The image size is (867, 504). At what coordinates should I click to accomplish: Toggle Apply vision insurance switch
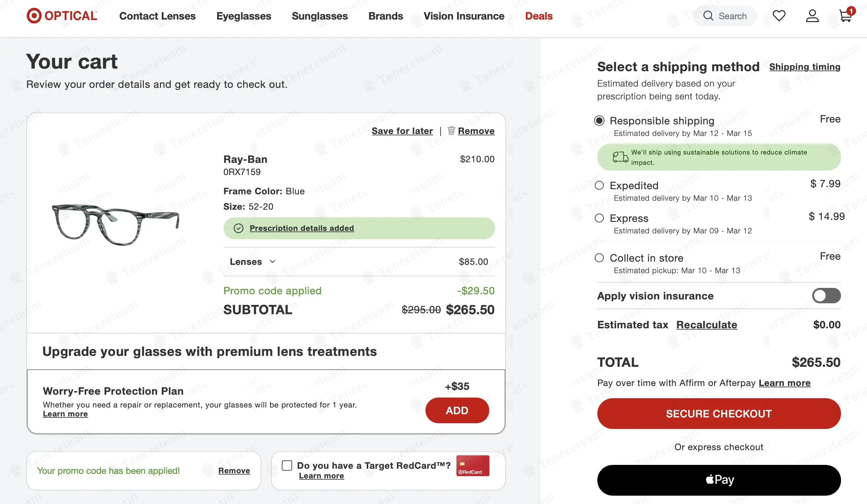pyautogui.click(x=826, y=296)
